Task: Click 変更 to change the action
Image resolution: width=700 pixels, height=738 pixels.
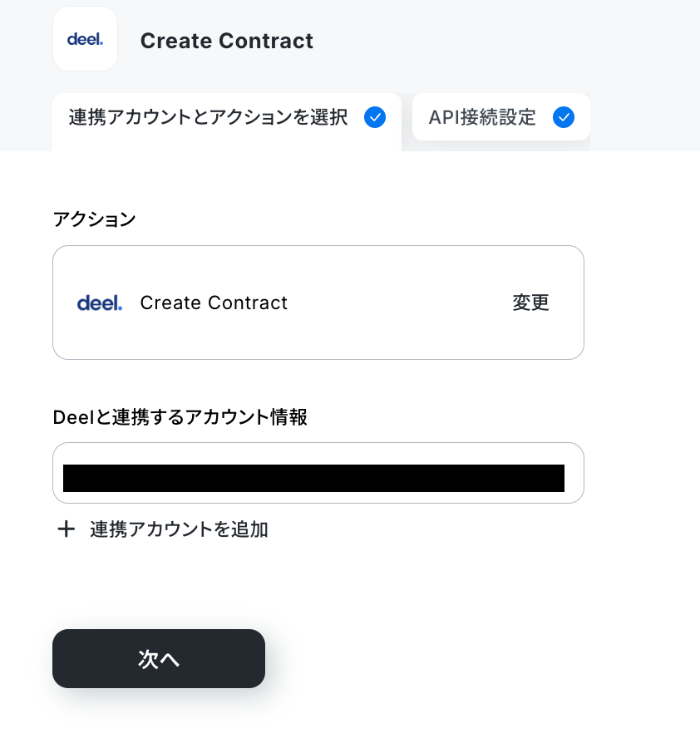Action: coord(530,303)
